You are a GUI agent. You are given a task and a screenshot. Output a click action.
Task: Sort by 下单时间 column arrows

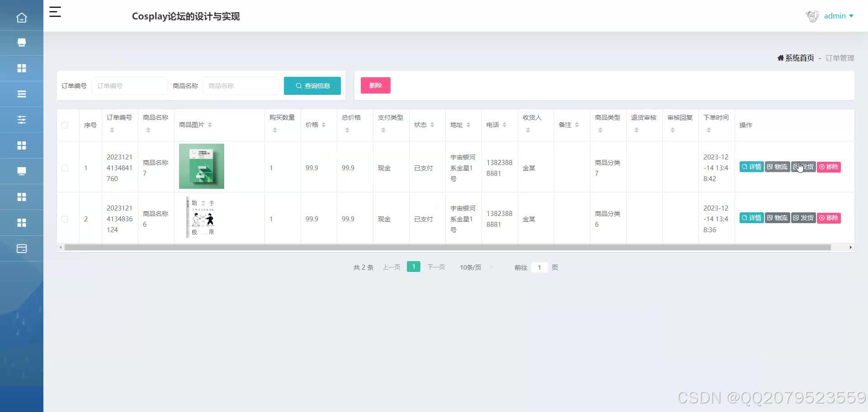pos(709,130)
